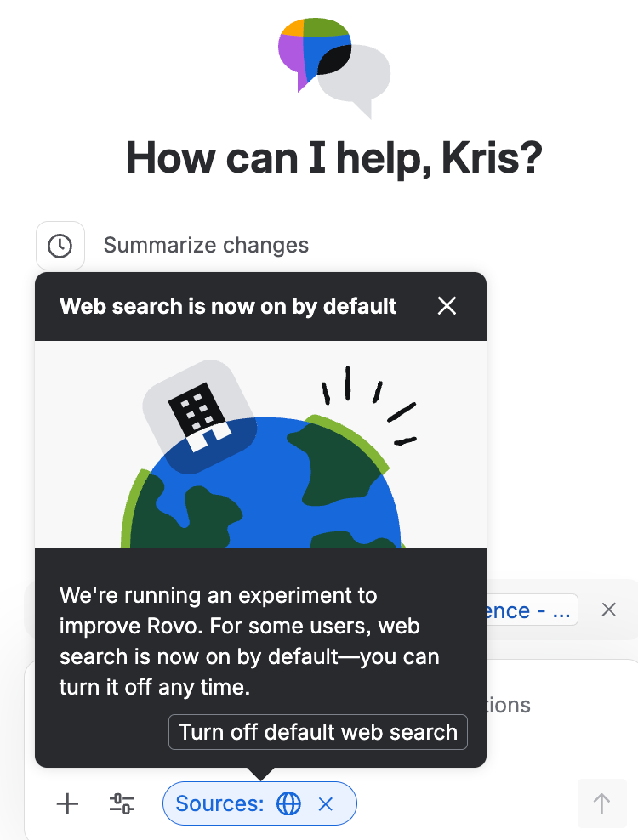The width and height of the screenshot is (638, 840).
Task: Click the send arrow icon
Action: point(602,803)
